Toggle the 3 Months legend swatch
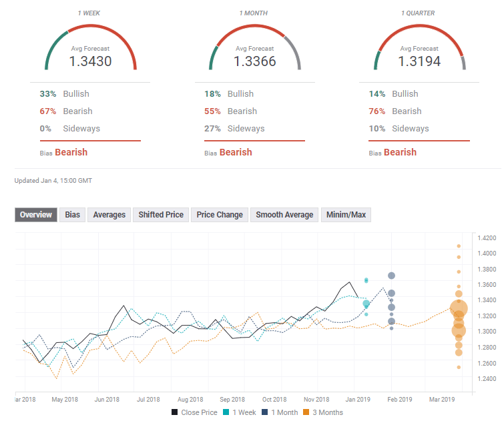This screenshot has width=504, height=425. [x=306, y=412]
